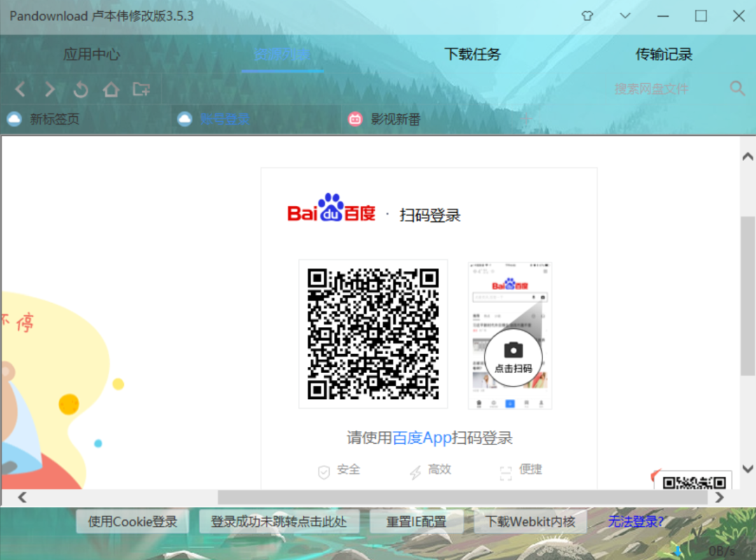Switch to 传输记录 tab
The width and height of the screenshot is (756, 560).
[x=664, y=54]
